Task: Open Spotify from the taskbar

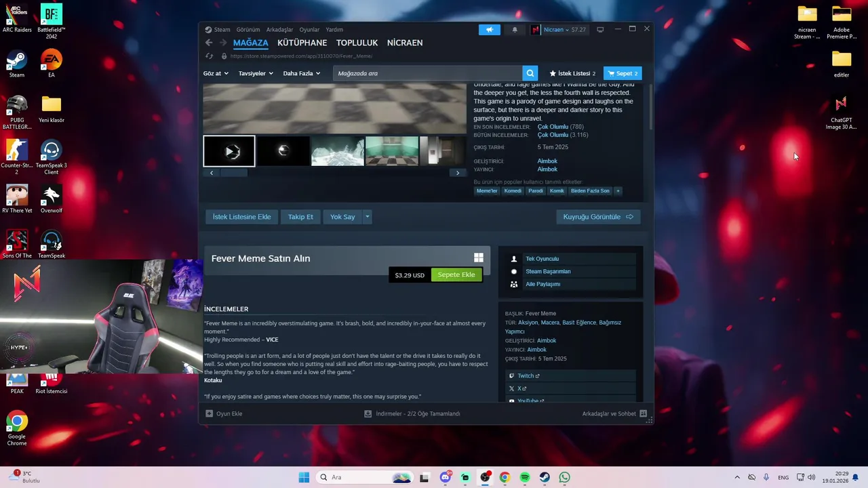Action: [525, 478]
